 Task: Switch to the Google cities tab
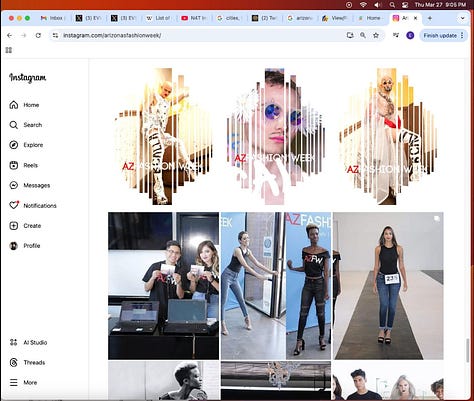229,18
